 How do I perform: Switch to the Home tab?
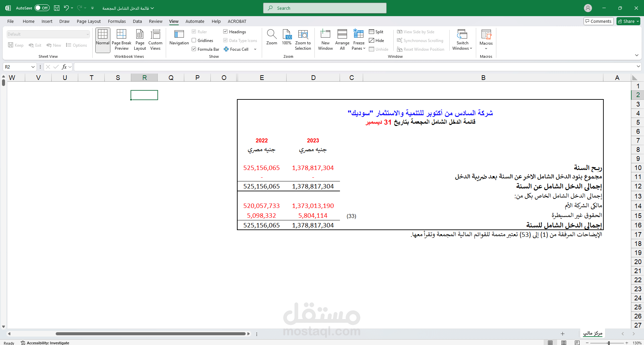(29, 21)
